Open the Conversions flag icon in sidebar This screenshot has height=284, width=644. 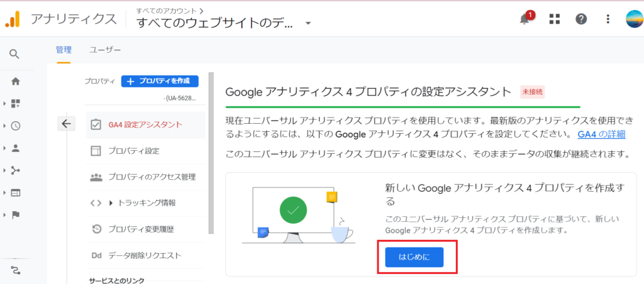pos(15,214)
